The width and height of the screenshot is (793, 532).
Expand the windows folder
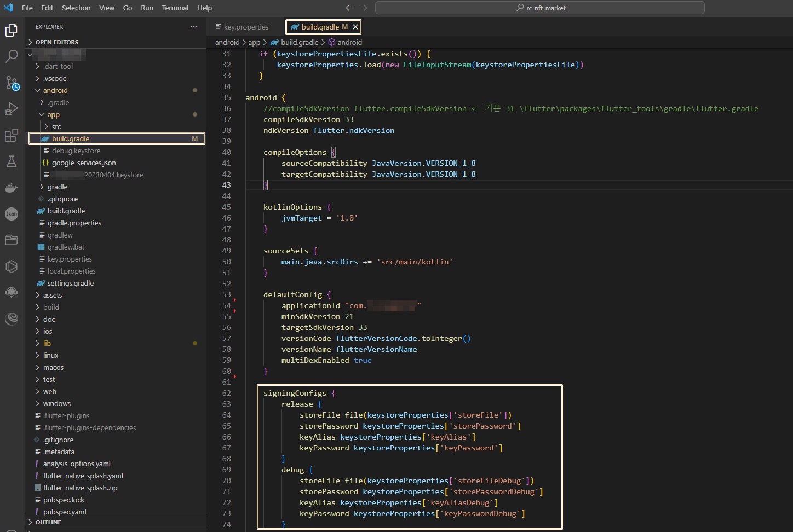[57, 403]
